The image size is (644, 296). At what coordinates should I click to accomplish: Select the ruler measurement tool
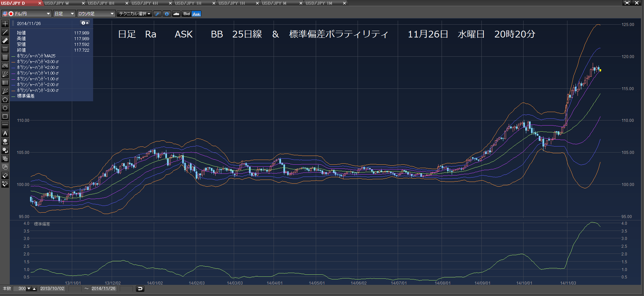(5, 41)
